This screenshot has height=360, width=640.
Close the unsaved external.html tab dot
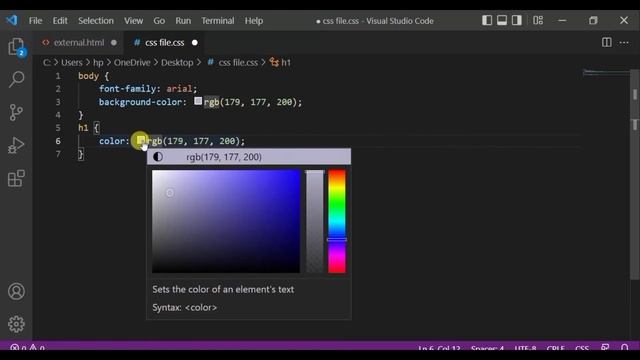pos(114,42)
